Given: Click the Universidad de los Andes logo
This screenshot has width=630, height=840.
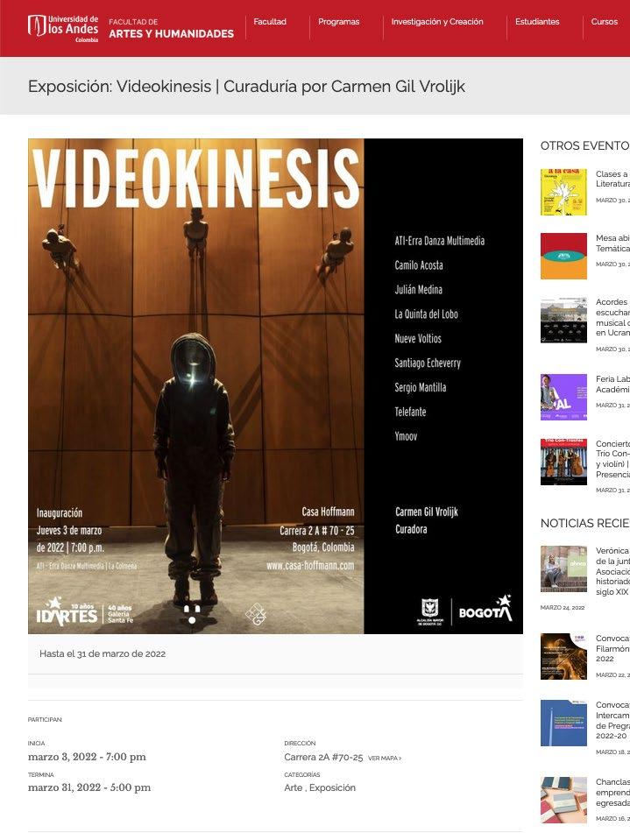Looking at the screenshot, I should coord(63,28).
